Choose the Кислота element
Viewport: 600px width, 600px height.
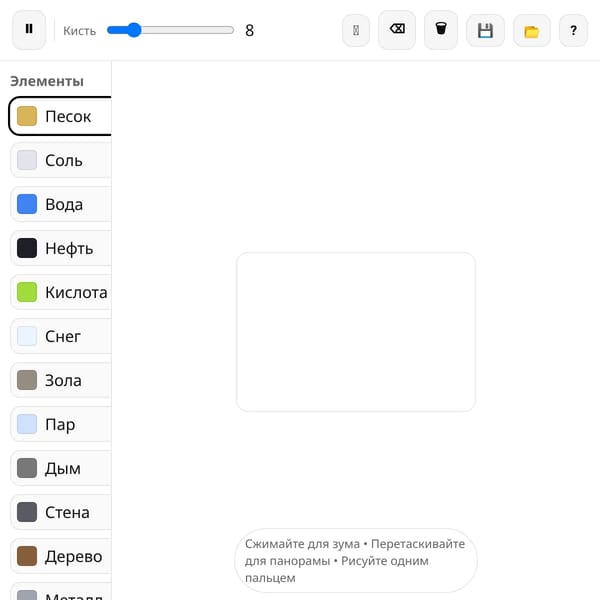[61, 292]
